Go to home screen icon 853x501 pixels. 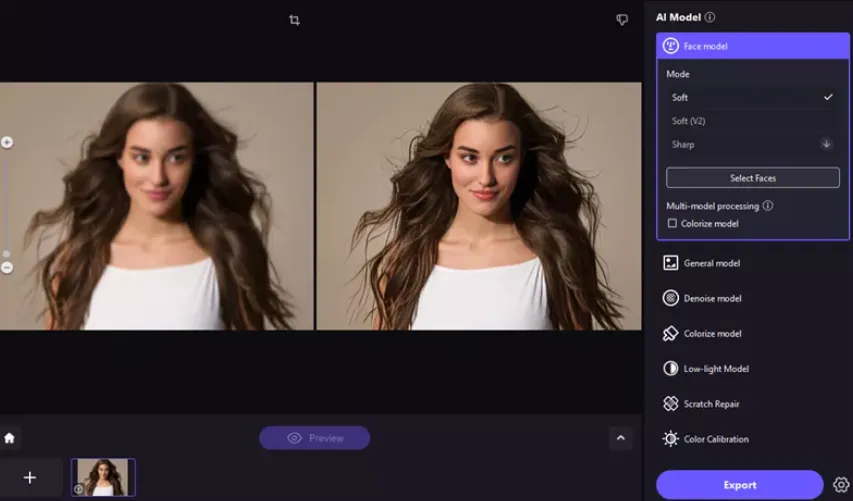10,438
